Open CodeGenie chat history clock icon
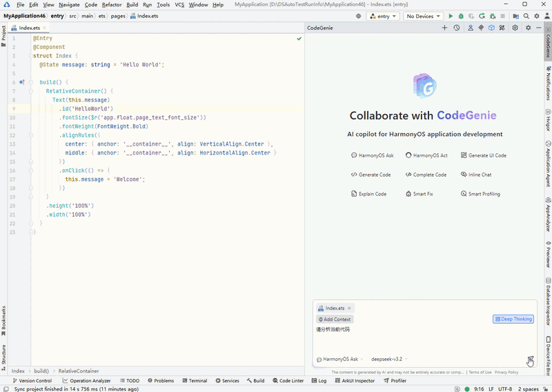This screenshot has width=552, height=392. pyautogui.click(x=456, y=28)
